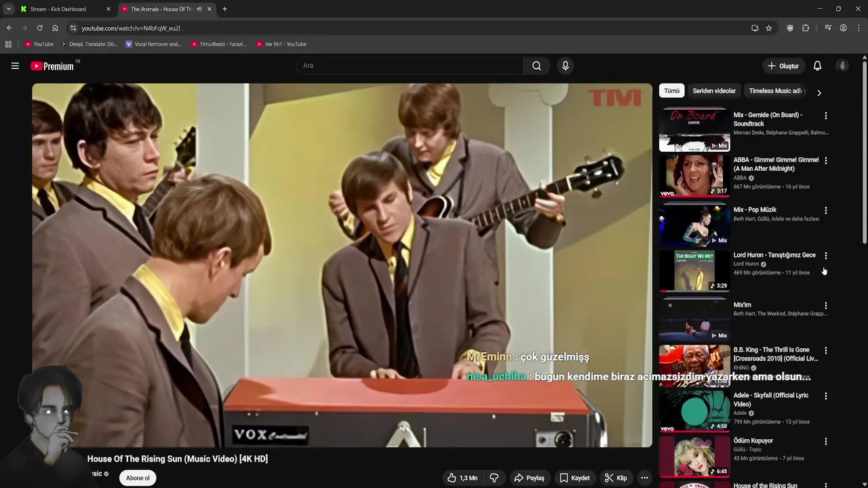The width and height of the screenshot is (868, 488).
Task: Reload the current page
Action: click(x=40, y=28)
